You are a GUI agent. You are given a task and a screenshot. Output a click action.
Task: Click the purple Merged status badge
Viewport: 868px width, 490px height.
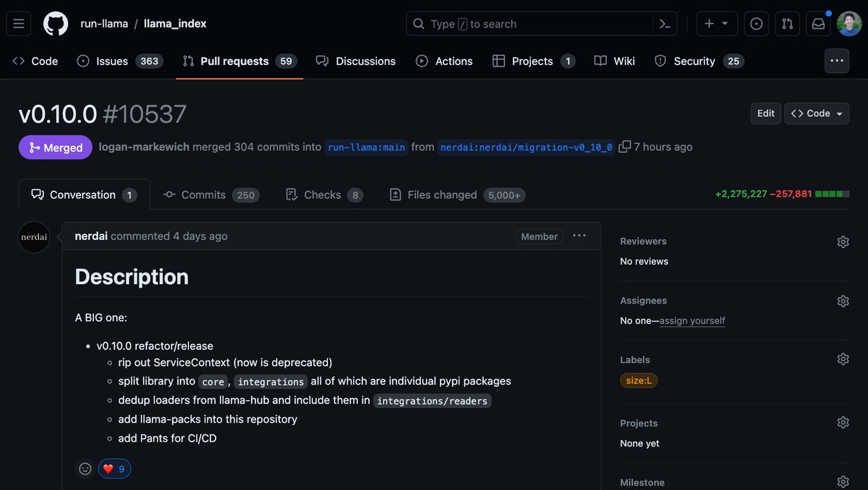(x=56, y=147)
